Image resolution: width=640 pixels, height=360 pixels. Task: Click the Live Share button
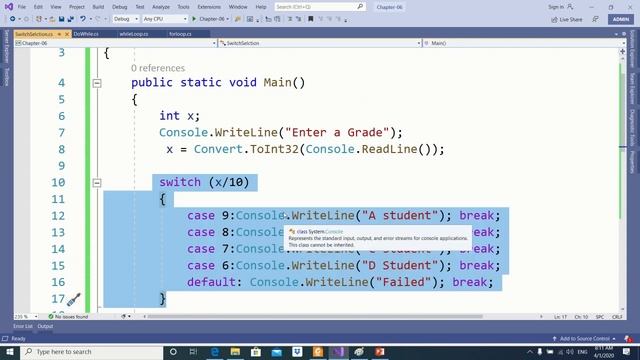pos(567,19)
